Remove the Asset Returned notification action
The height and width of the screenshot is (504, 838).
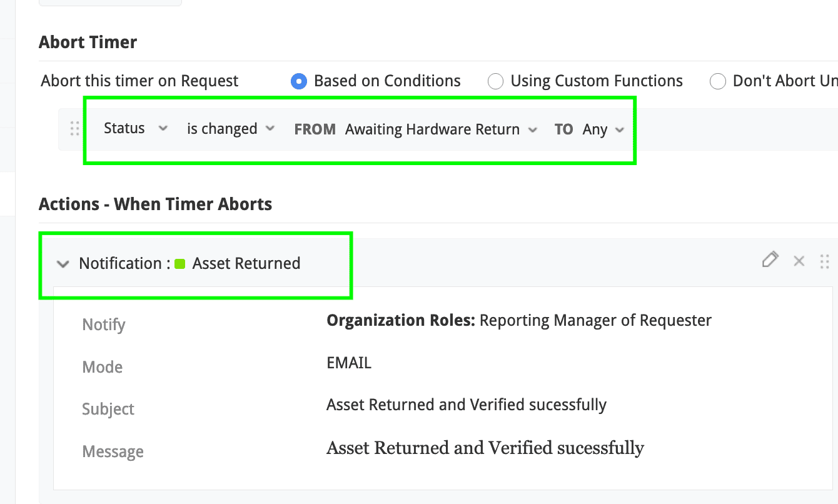[799, 261]
